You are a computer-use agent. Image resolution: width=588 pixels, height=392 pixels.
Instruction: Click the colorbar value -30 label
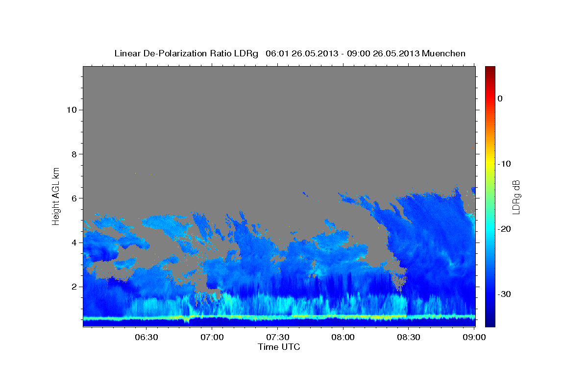pyautogui.click(x=504, y=294)
